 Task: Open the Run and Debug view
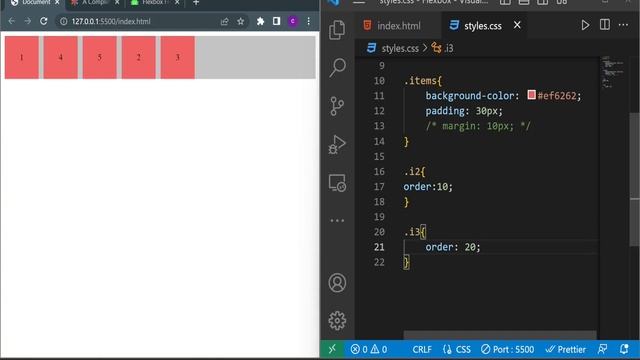(x=337, y=144)
